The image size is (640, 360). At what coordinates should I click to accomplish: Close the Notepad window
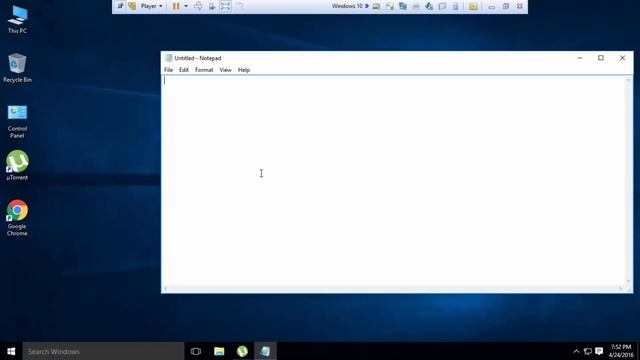click(x=622, y=58)
